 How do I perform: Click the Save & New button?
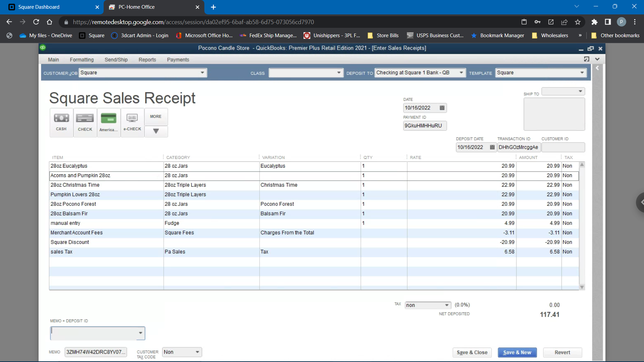coord(518,352)
